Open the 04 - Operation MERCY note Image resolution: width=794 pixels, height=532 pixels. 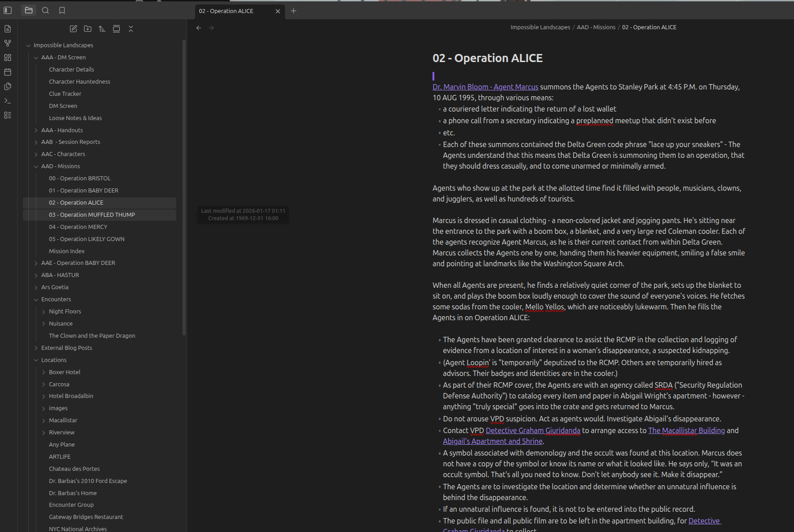pyautogui.click(x=78, y=227)
